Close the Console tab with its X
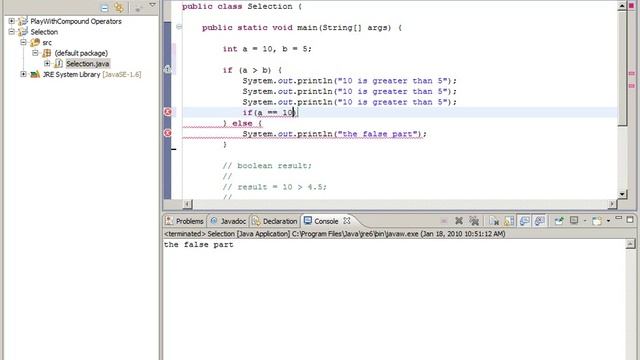The width and height of the screenshot is (640, 360). click(x=347, y=220)
